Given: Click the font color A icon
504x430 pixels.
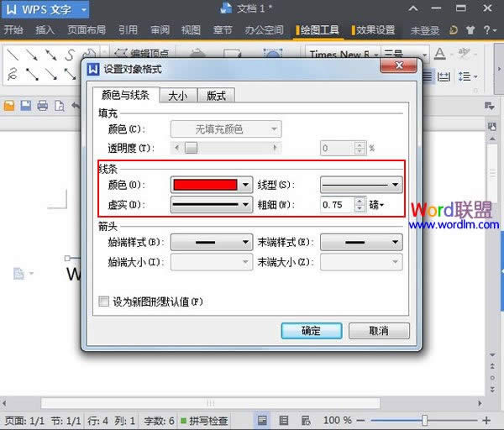Looking at the screenshot, I should click(x=439, y=54).
